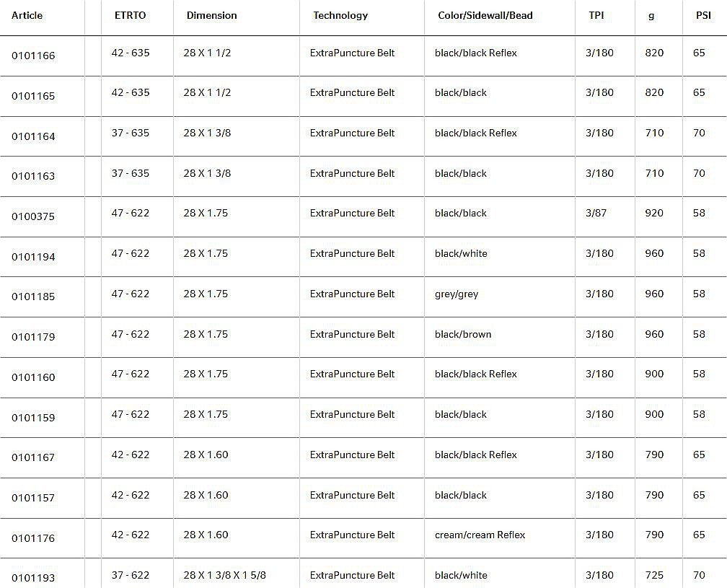Screen dimensions: 727x588
Task: Click the black/brown color cell
Action: [463, 335]
